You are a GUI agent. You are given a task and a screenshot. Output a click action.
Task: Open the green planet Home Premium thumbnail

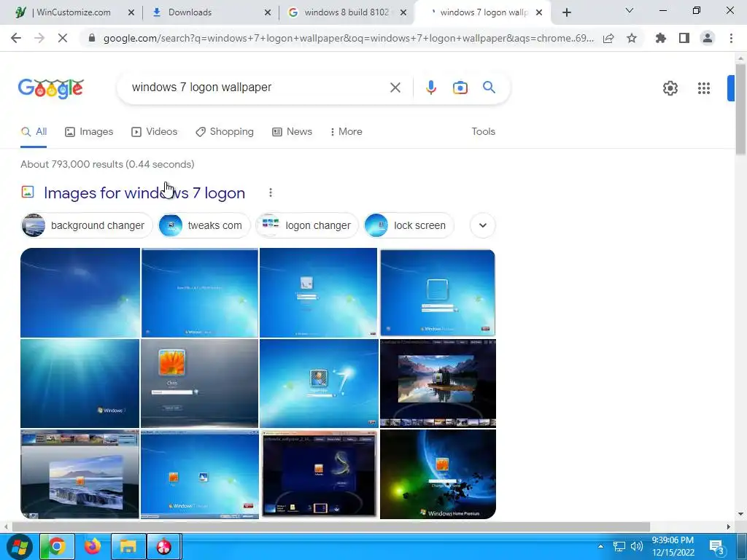pos(438,474)
